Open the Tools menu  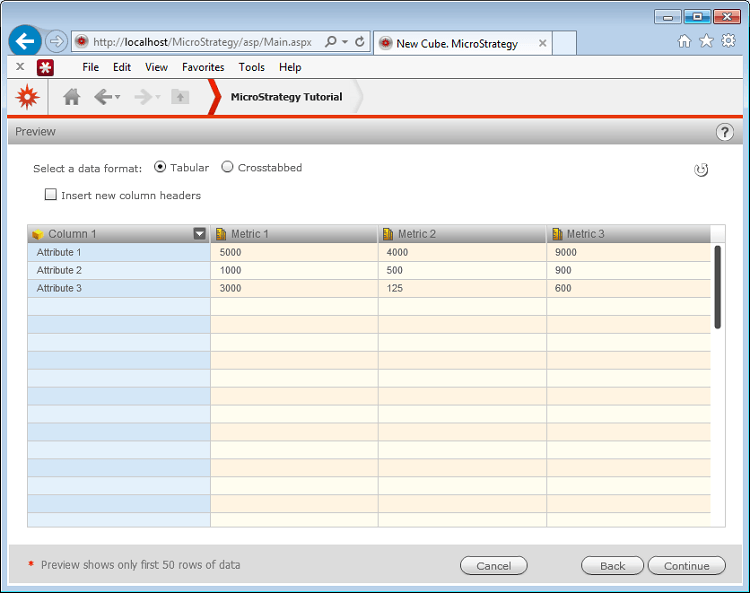point(252,67)
